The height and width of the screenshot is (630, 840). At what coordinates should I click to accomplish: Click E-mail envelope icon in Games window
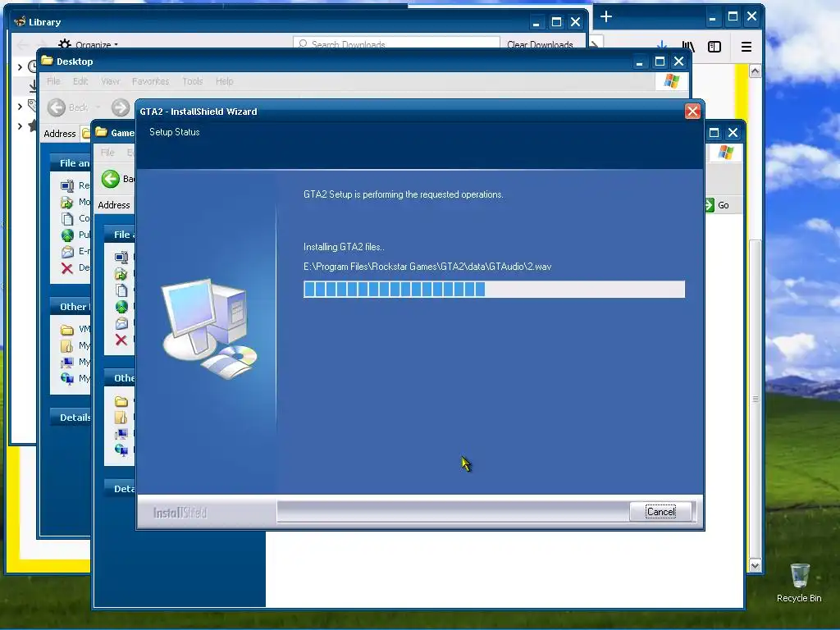(121, 323)
